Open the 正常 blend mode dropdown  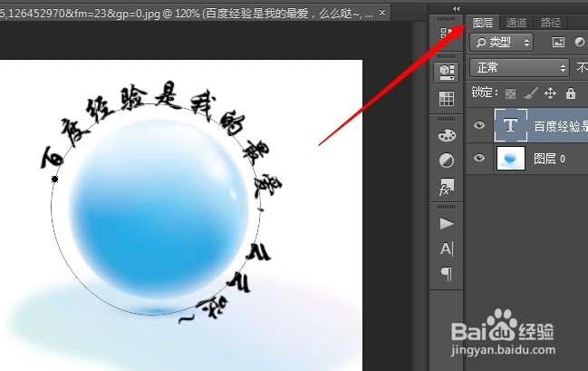[x=519, y=68]
